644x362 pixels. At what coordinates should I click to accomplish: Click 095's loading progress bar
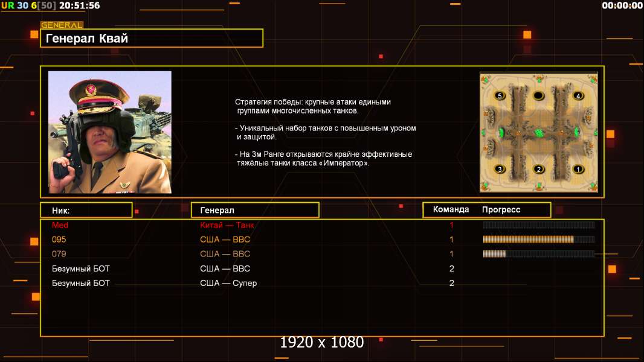click(x=539, y=240)
